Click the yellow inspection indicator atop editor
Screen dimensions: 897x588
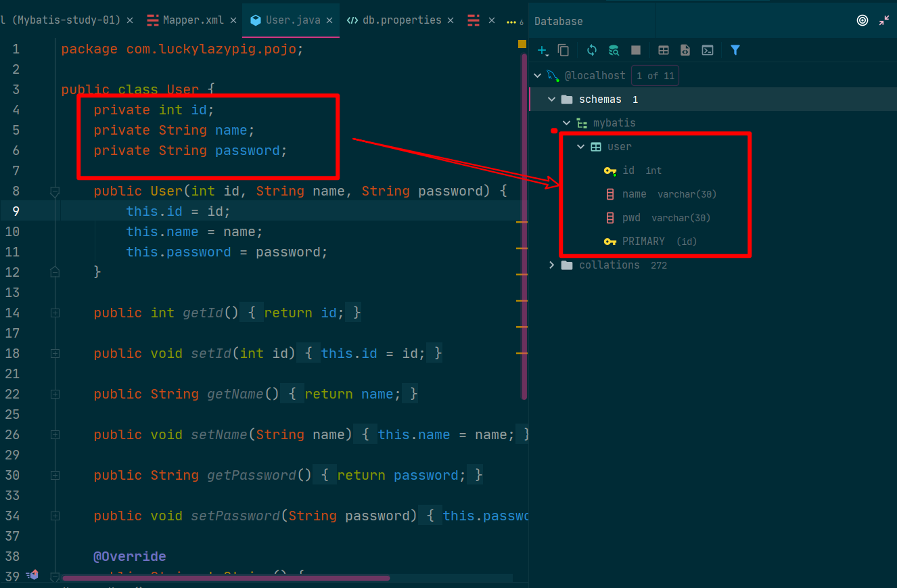[x=522, y=43]
